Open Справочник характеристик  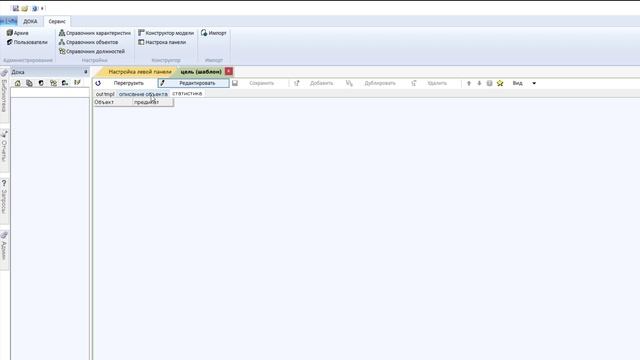(x=95, y=33)
